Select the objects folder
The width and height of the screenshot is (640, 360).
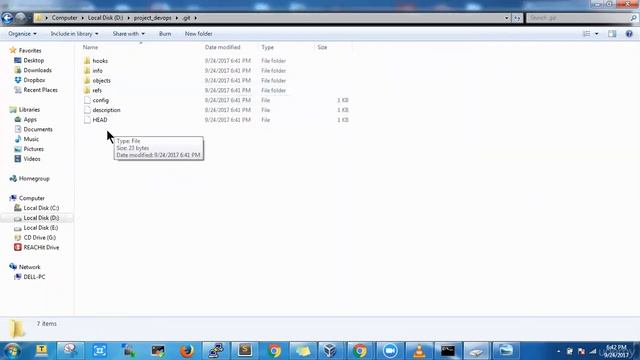pyautogui.click(x=101, y=80)
